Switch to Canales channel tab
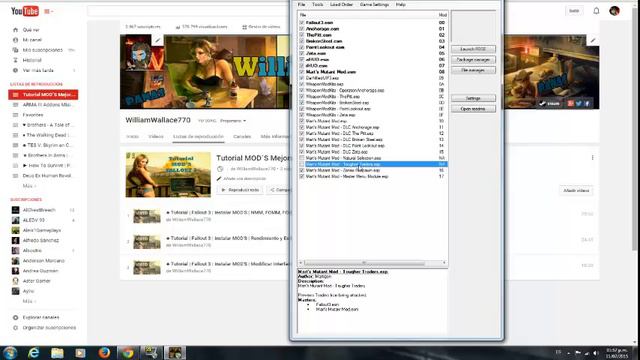This screenshot has width=640, height=360. 242,136
